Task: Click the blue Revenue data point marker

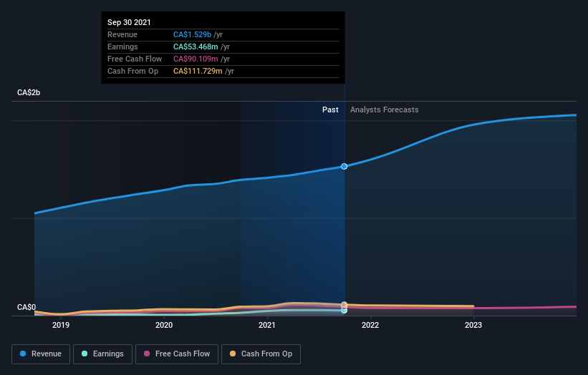Action: [344, 166]
